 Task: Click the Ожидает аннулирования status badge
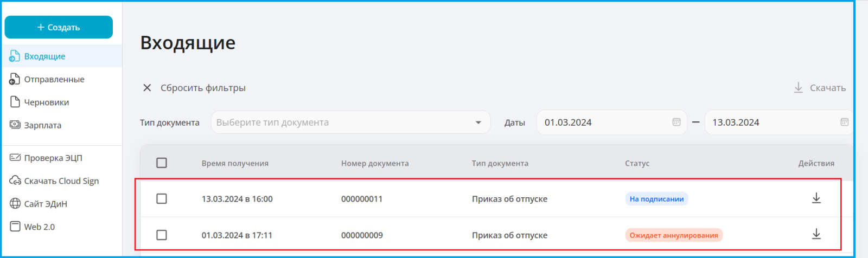coord(674,235)
